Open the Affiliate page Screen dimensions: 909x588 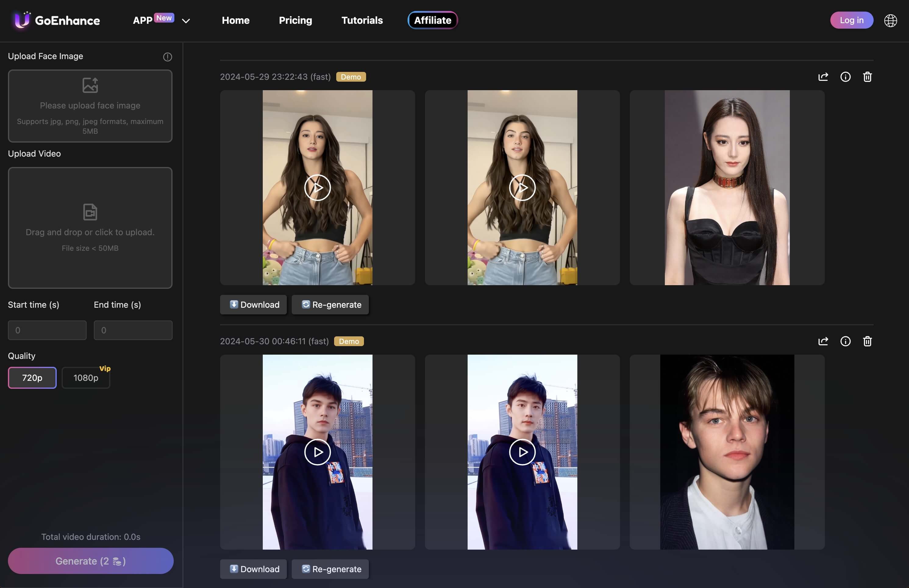pos(433,20)
